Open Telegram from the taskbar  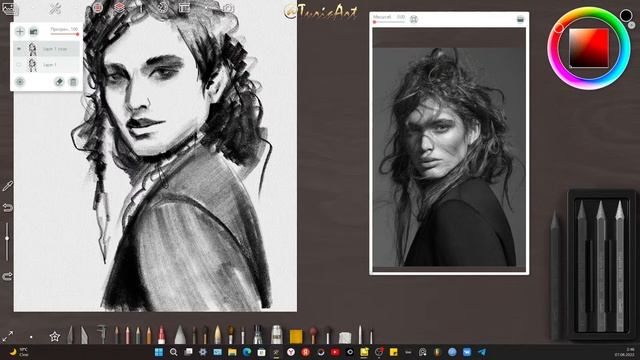[482, 352]
